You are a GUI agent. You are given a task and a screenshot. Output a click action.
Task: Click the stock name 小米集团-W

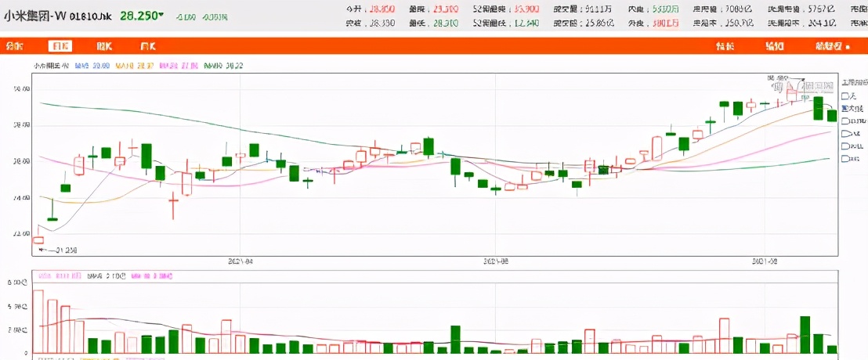[x=35, y=16]
